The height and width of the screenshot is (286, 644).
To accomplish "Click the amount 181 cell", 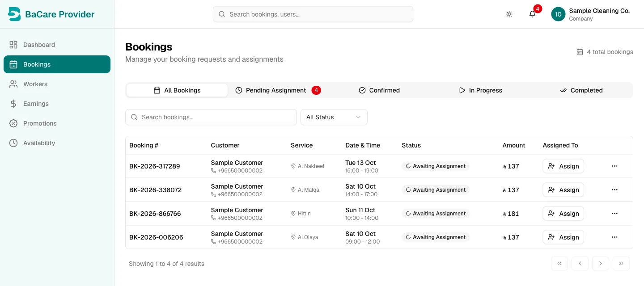I will [511, 214].
